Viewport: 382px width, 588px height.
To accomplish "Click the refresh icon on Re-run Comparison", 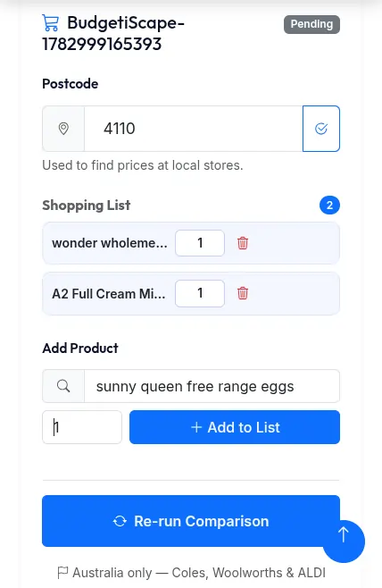I will pos(120,521).
